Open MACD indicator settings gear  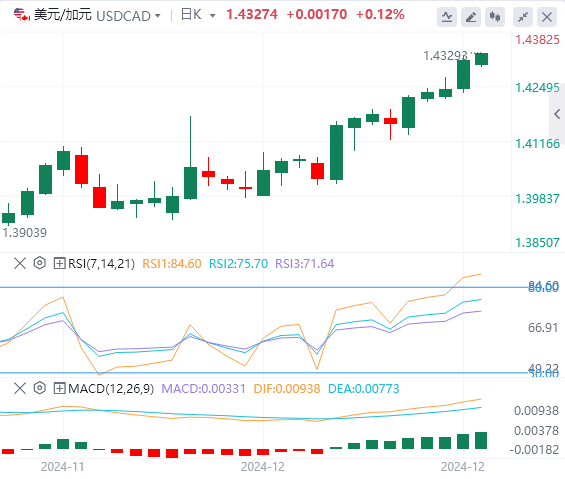point(40,388)
